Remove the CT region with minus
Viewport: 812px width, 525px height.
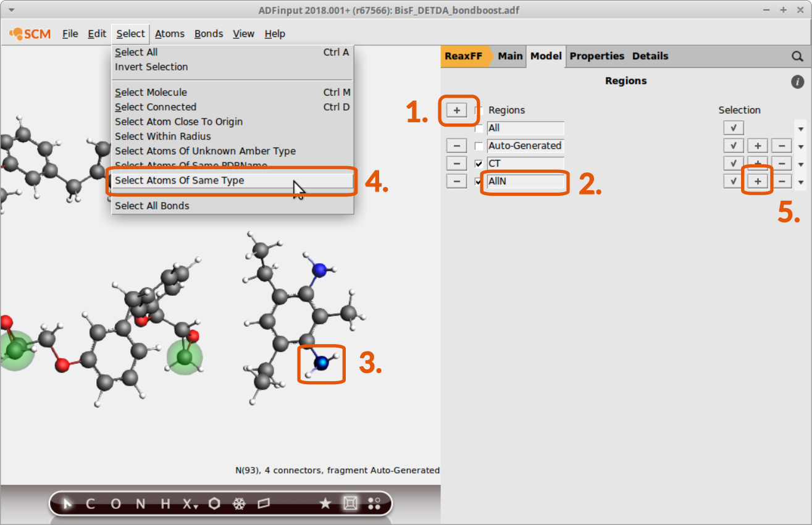[456, 164]
